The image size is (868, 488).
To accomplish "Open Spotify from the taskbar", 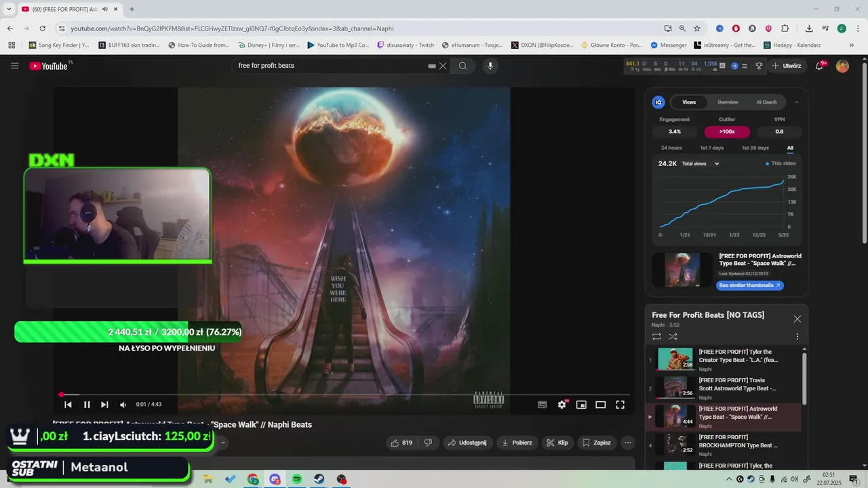I will [x=297, y=479].
